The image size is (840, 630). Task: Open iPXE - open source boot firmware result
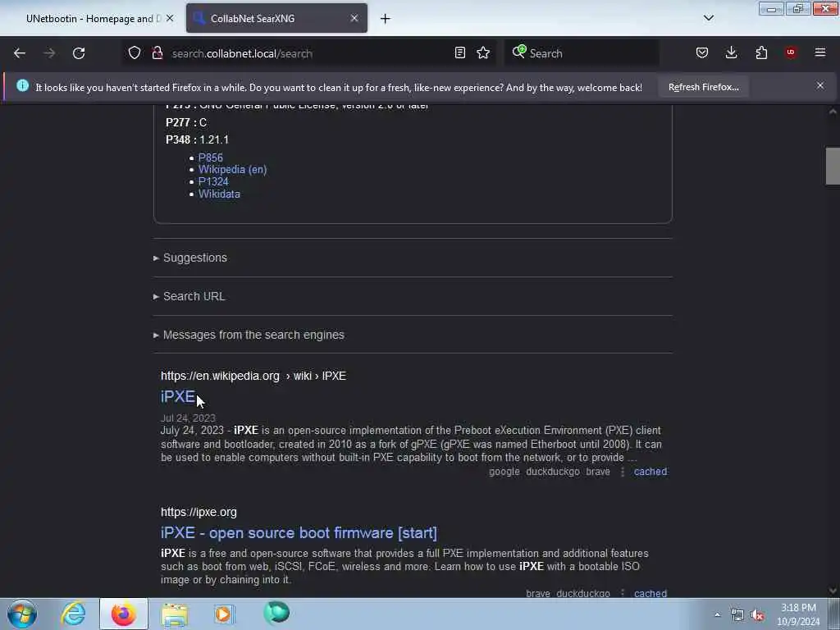tap(299, 533)
